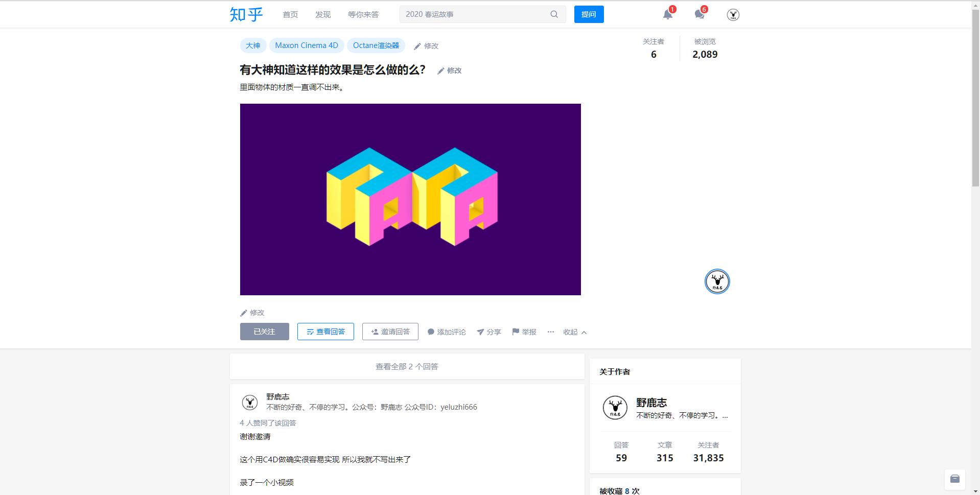Invite answers with 邀请回答 icon
980x495 pixels.
pyautogui.click(x=390, y=331)
